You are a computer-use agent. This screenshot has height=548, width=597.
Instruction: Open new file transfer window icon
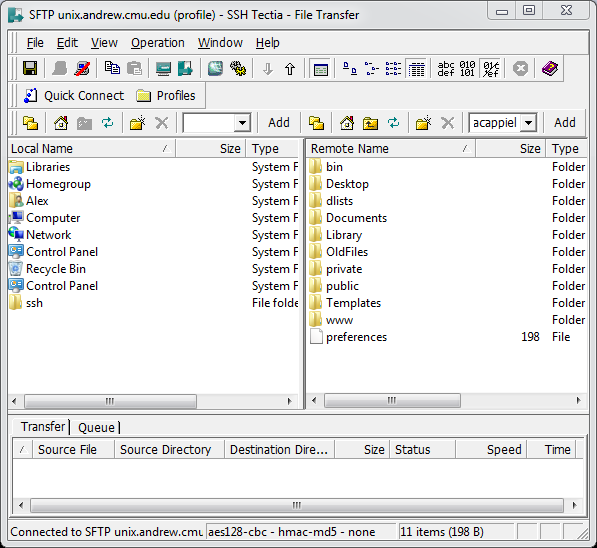tap(185, 69)
